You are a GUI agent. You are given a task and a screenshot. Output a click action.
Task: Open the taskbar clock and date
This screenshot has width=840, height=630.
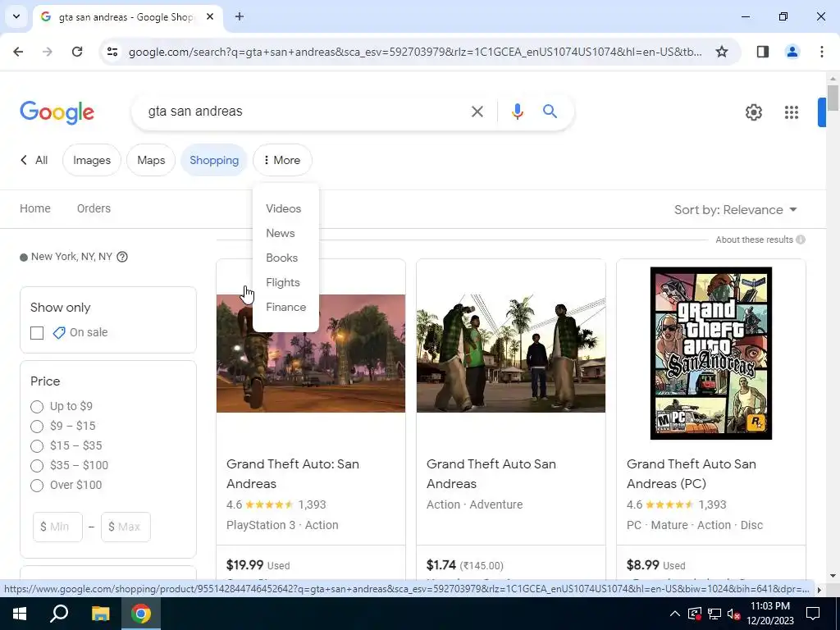pyautogui.click(x=769, y=614)
